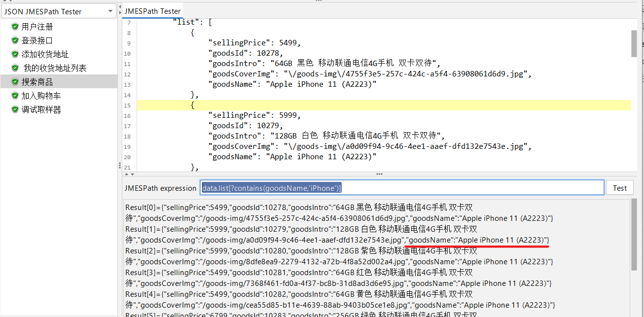Run the expression with the Test button

(620, 188)
